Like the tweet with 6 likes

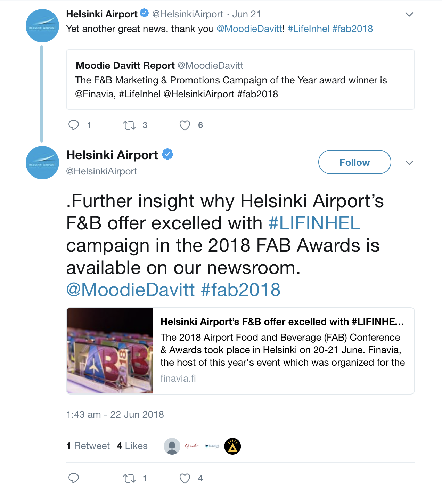pos(185,125)
